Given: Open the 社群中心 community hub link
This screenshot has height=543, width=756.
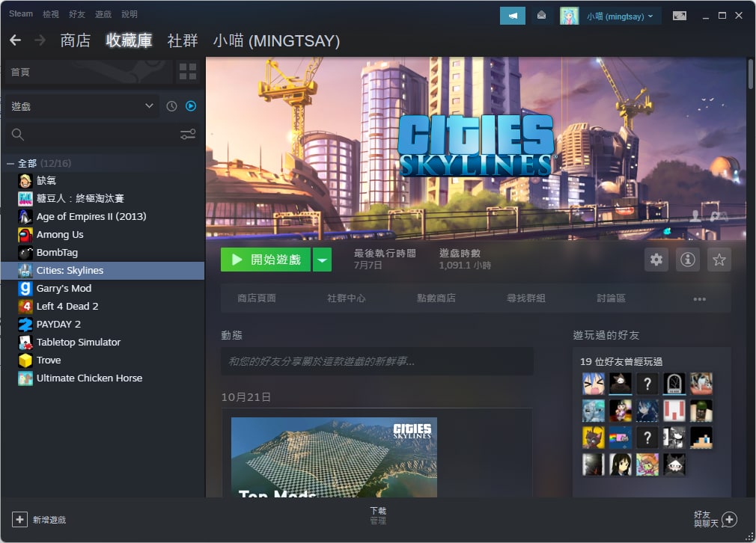Looking at the screenshot, I should (x=346, y=298).
